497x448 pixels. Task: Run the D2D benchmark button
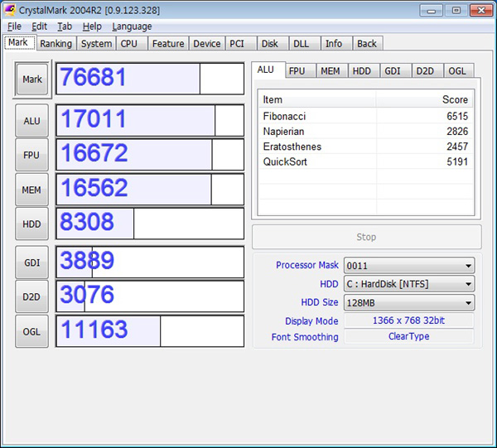coord(31,296)
